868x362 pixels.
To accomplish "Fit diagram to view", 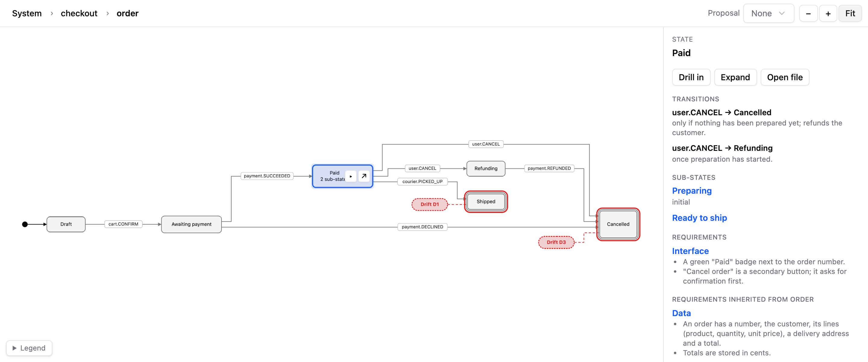I will point(850,14).
